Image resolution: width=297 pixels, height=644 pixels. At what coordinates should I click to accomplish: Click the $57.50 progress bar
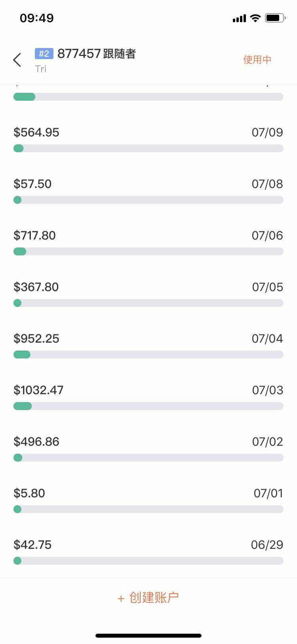(x=148, y=200)
